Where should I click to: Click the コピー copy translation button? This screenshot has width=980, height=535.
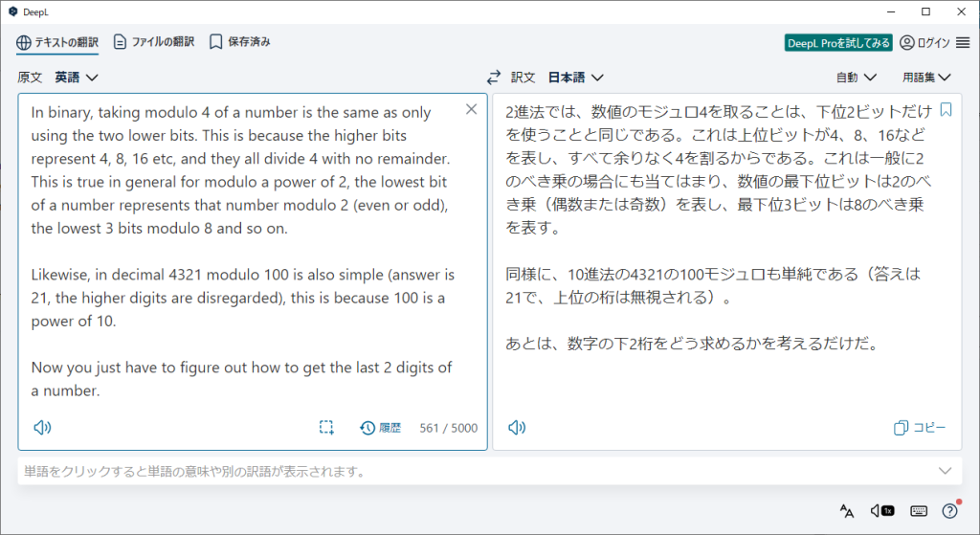point(920,428)
